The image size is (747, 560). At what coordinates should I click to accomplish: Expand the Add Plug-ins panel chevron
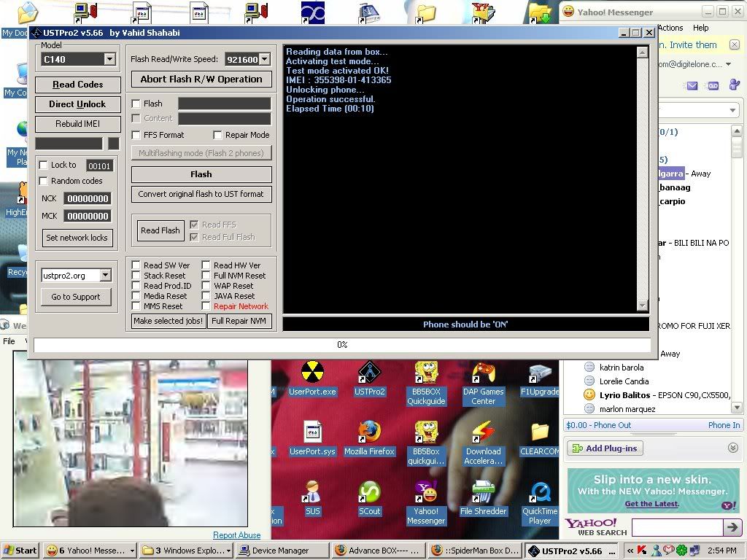coord(732,448)
